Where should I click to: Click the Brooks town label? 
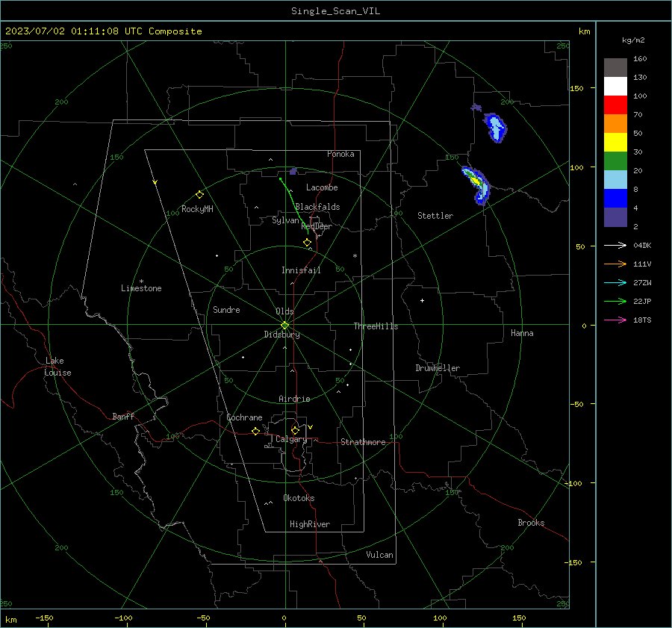531,523
